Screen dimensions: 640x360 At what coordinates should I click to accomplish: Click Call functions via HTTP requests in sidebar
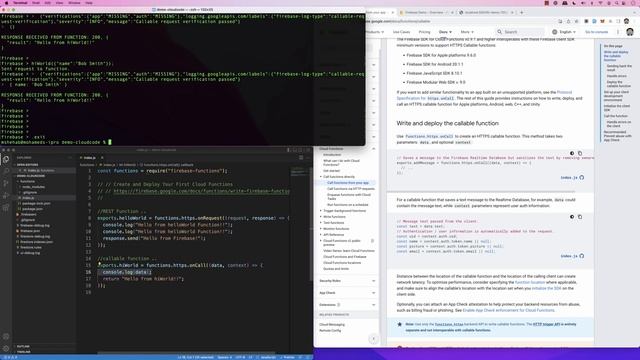[351, 189]
